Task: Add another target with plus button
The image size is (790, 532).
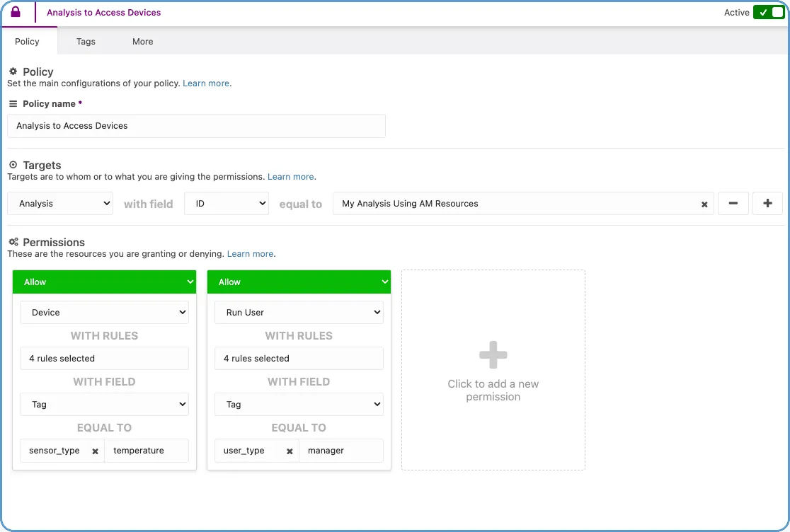Action: (x=767, y=204)
